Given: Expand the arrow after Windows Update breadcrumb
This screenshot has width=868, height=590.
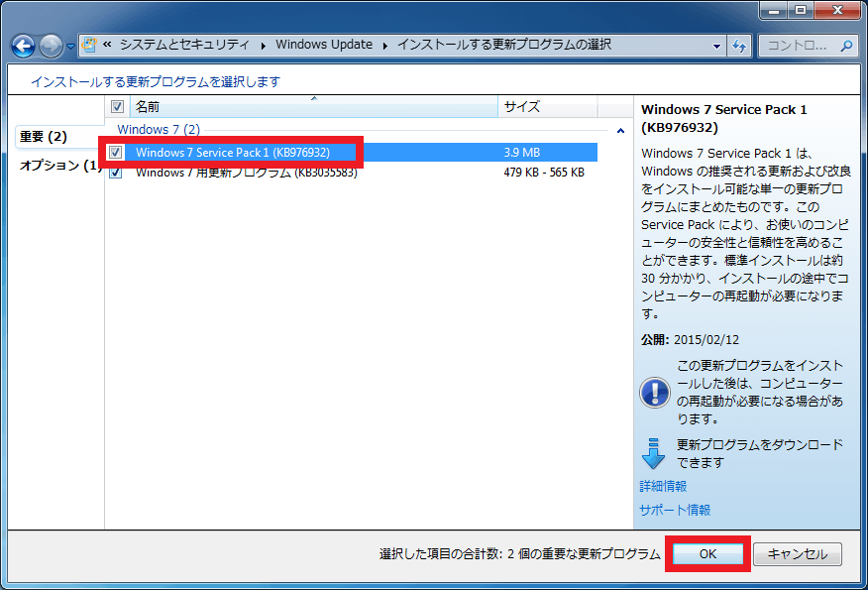Looking at the screenshot, I should click(384, 45).
